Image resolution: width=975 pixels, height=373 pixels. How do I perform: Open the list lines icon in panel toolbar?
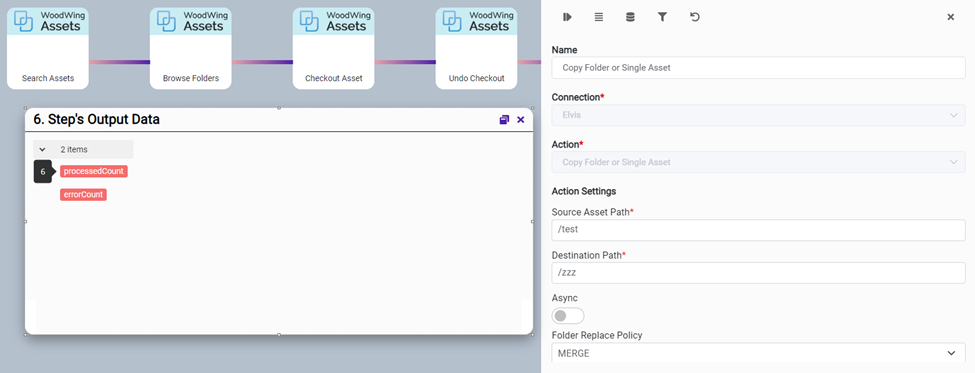[599, 17]
